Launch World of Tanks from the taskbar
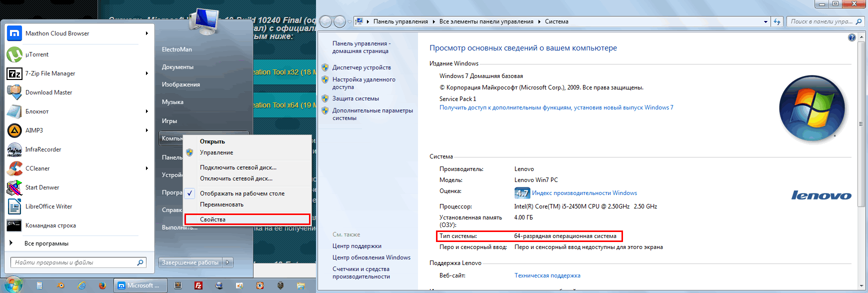 click(280, 285)
